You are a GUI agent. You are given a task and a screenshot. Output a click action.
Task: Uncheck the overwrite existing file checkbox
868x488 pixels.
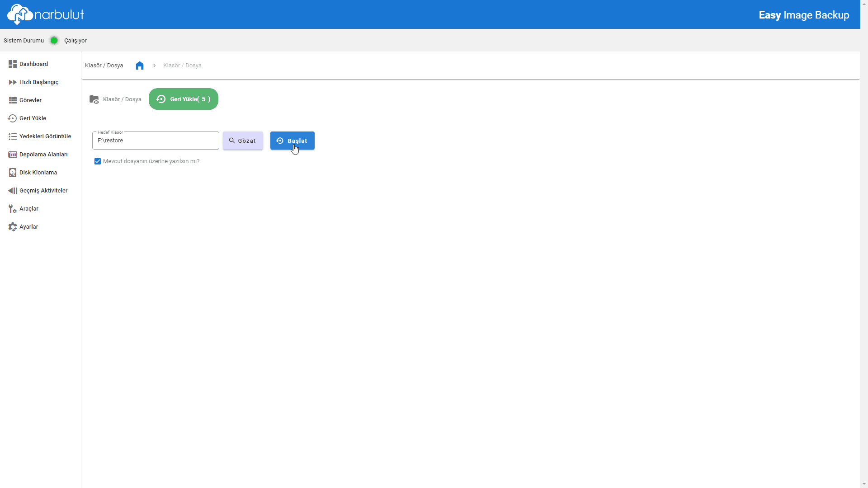click(98, 161)
